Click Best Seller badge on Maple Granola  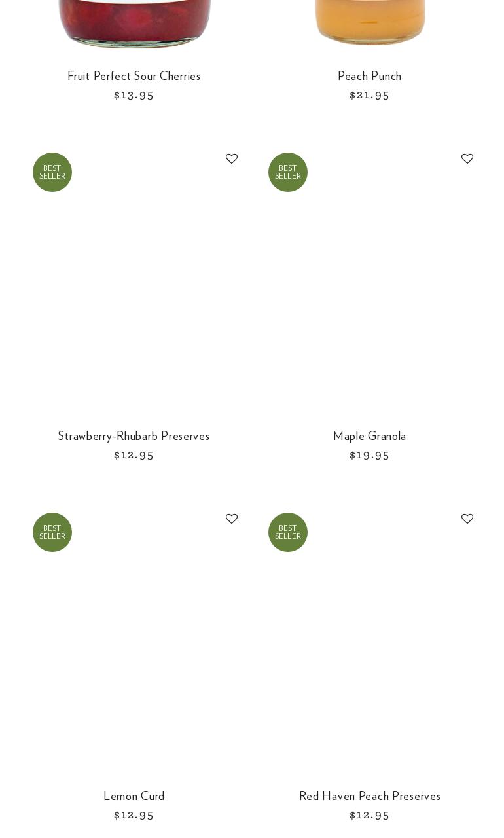tap(288, 172)
